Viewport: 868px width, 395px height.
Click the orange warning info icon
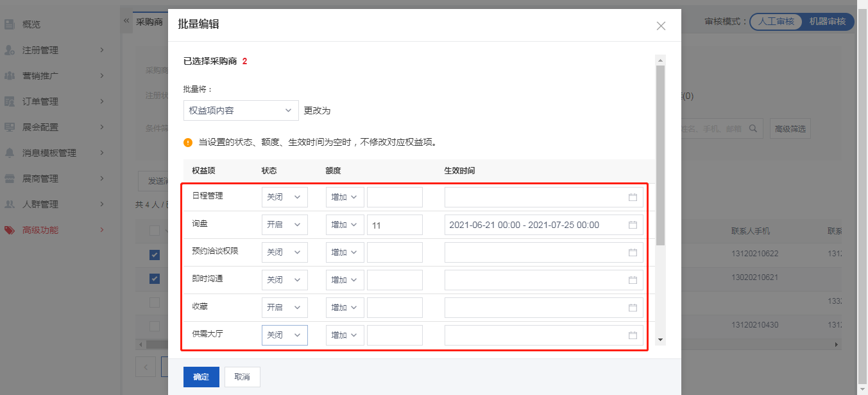click(188, 142)
